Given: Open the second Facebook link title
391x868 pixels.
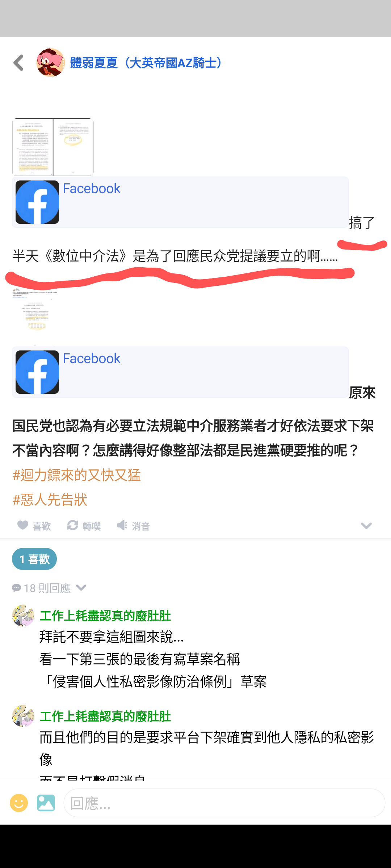Looking at the screenshot, I should [x=92, y=358].
